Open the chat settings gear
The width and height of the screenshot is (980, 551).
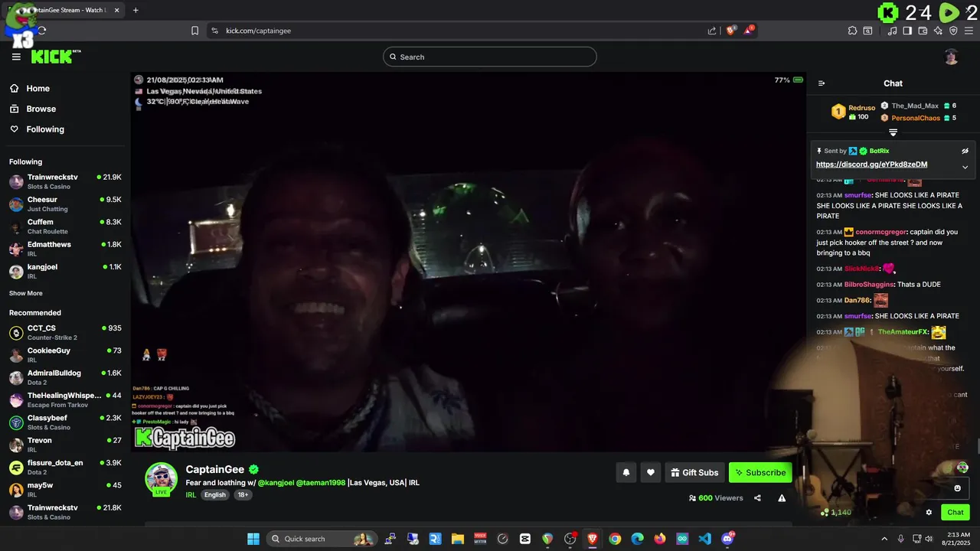[929, 513]
